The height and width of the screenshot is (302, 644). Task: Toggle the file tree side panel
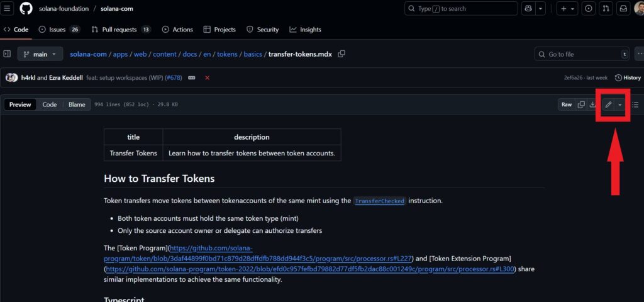click(x=8, y=54)
